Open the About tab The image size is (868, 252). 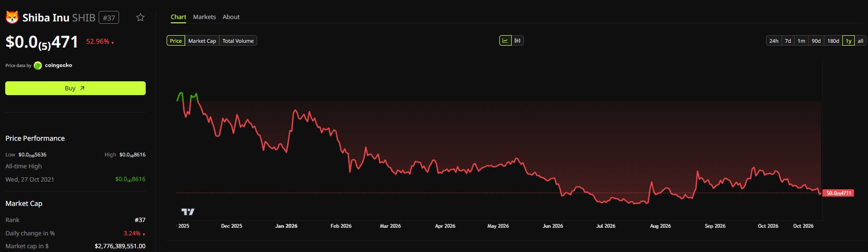[x=231, y=17]
